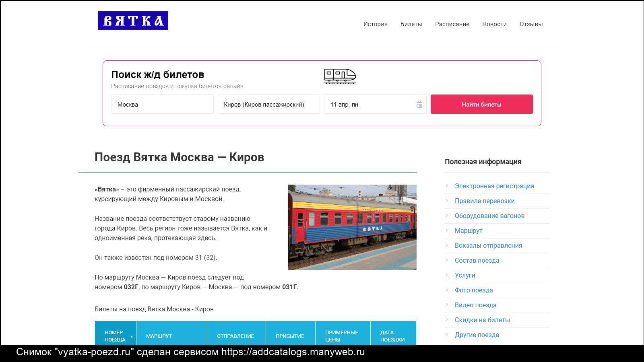Click the destination field Киров пассажирский
Image resolution: width=644 pixels, height=362 pixels.
click(268, 105)
